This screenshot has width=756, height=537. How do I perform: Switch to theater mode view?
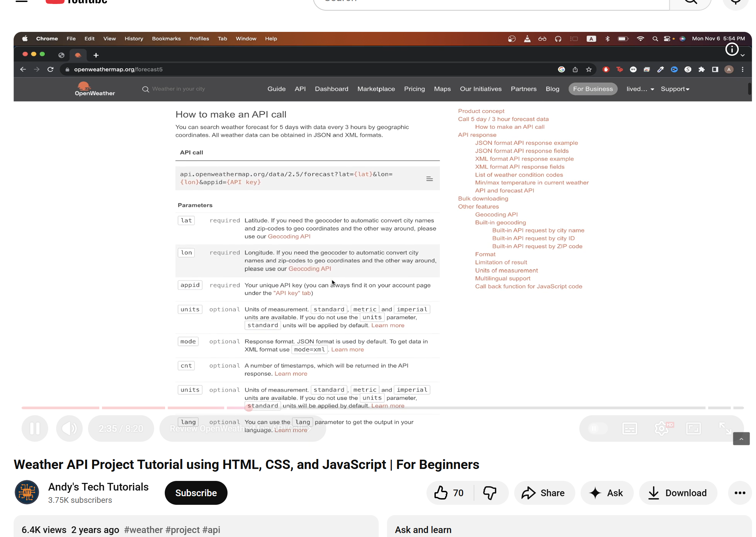[x=693, y=428]
